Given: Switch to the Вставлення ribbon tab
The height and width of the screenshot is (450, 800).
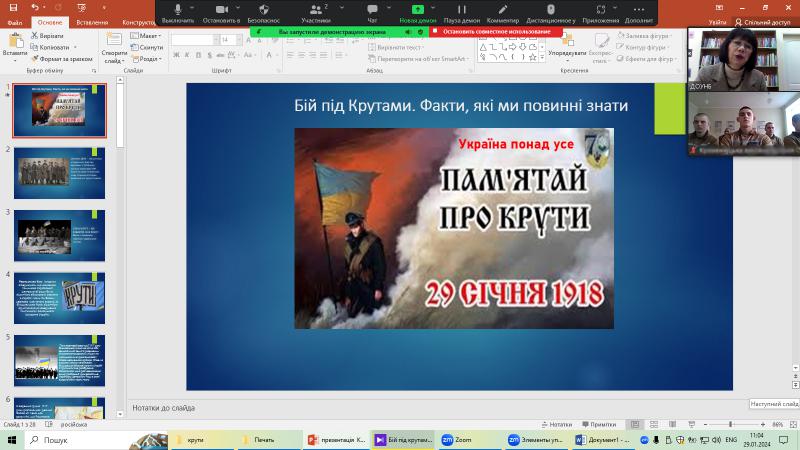Looking at the screenshot, I should click(92, 22).
